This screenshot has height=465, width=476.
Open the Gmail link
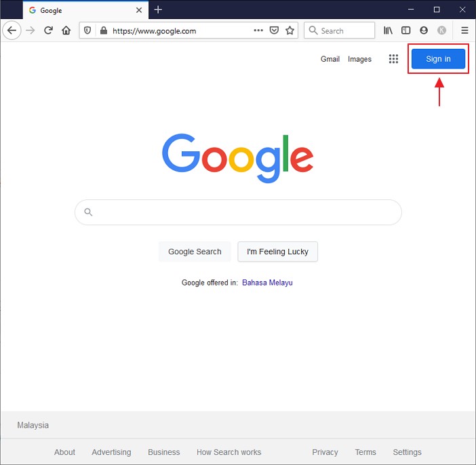pos(330,59)
